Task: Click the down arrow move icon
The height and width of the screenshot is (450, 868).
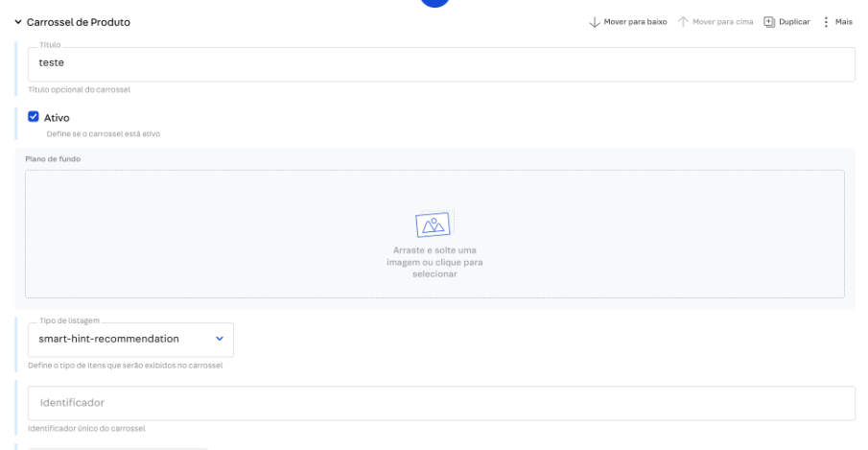Action: pos(594,22)
